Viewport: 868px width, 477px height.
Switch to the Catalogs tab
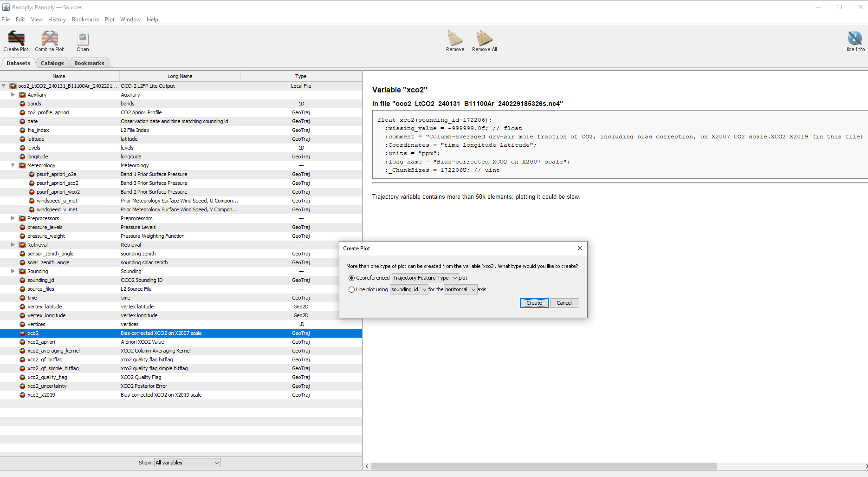52,63
